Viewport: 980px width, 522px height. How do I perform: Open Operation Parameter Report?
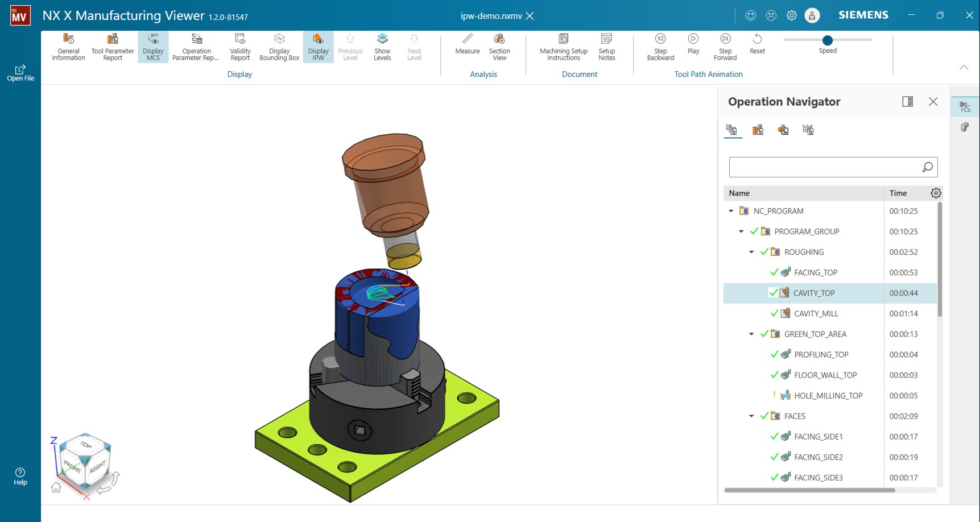click(x=196, y=47)
